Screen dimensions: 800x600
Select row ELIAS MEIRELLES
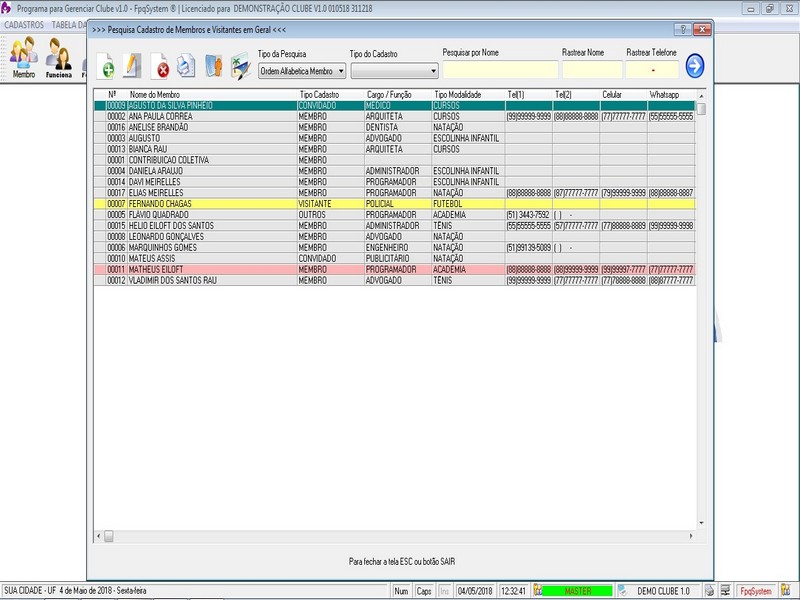(394, 193)
